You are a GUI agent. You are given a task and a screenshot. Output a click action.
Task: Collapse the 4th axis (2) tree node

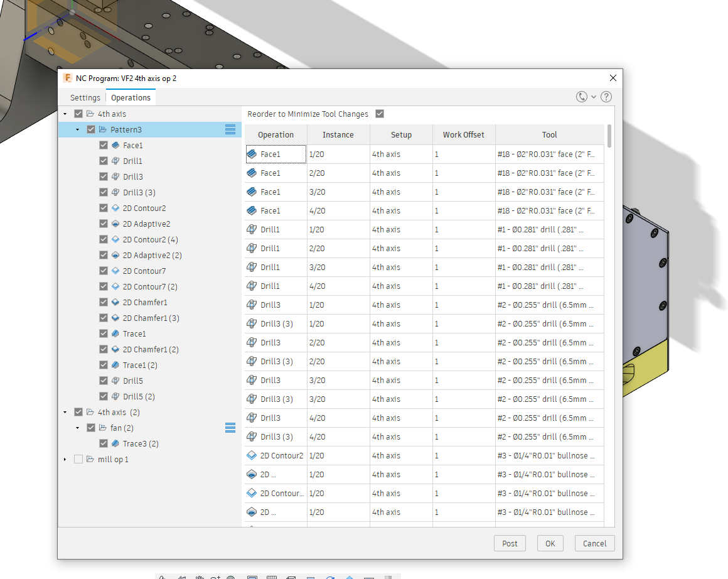click(x=65, y=412)
